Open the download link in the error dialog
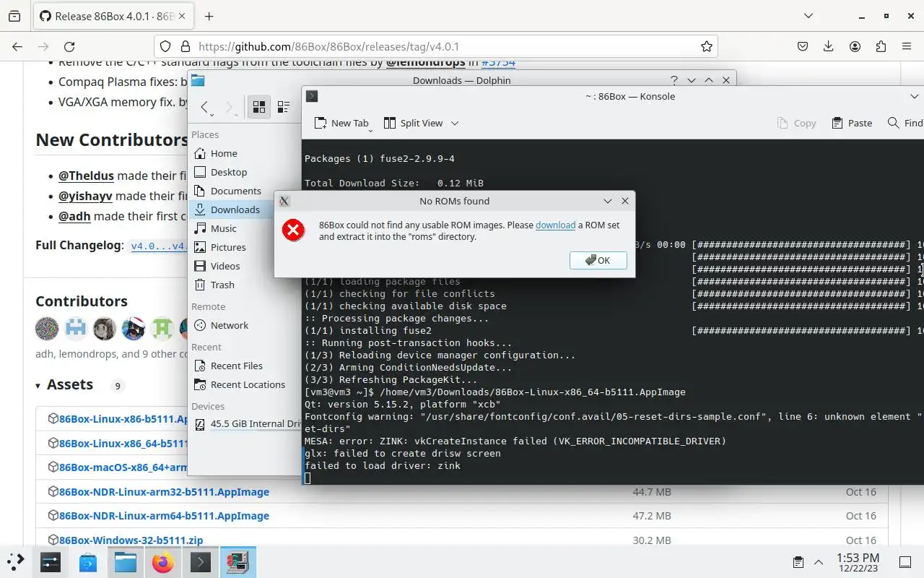Viewport: 924px width, 578px height. [555, 225]
